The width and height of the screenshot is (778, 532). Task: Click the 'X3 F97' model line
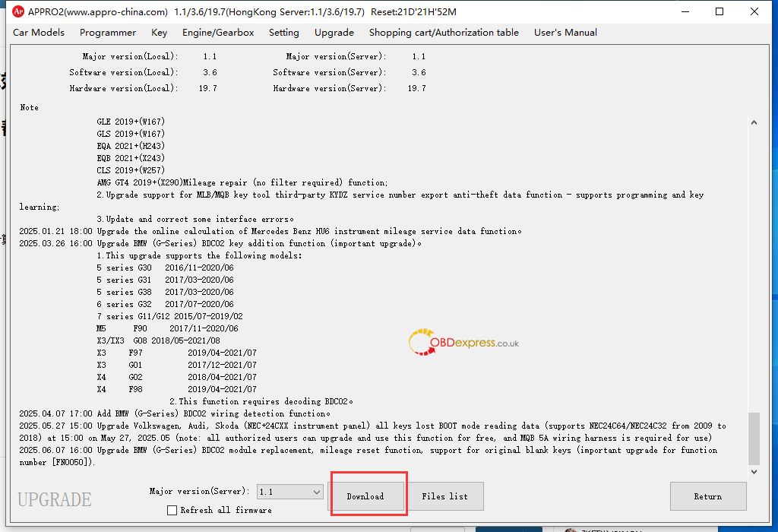[x=176, y=353]
